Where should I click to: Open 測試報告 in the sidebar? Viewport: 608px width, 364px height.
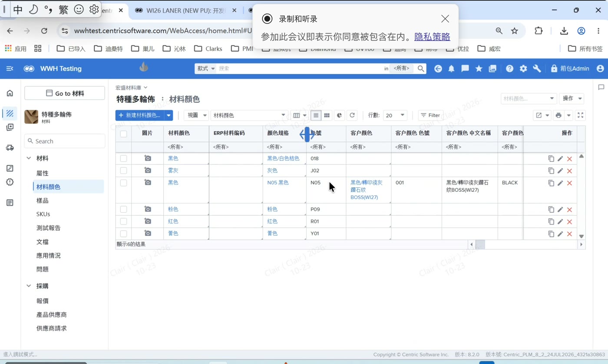[49, 228]
